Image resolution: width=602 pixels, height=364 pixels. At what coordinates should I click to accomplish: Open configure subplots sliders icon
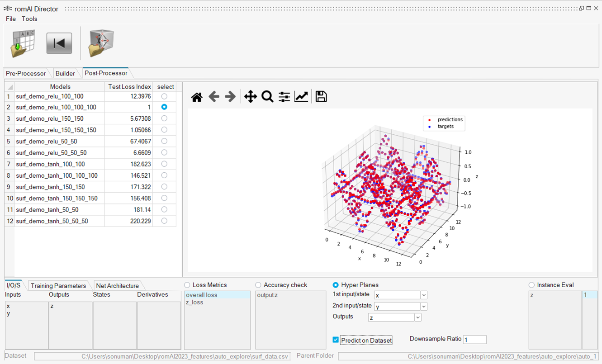point(284,97)
